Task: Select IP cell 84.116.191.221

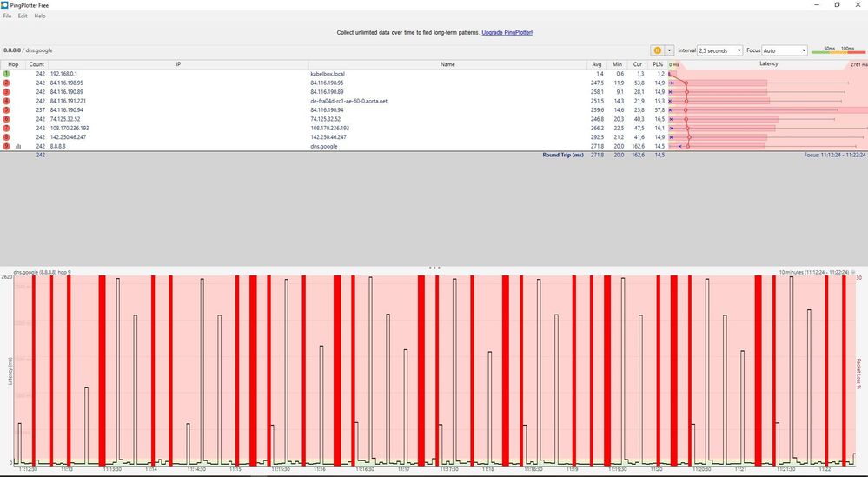Action: pos(68,102)
